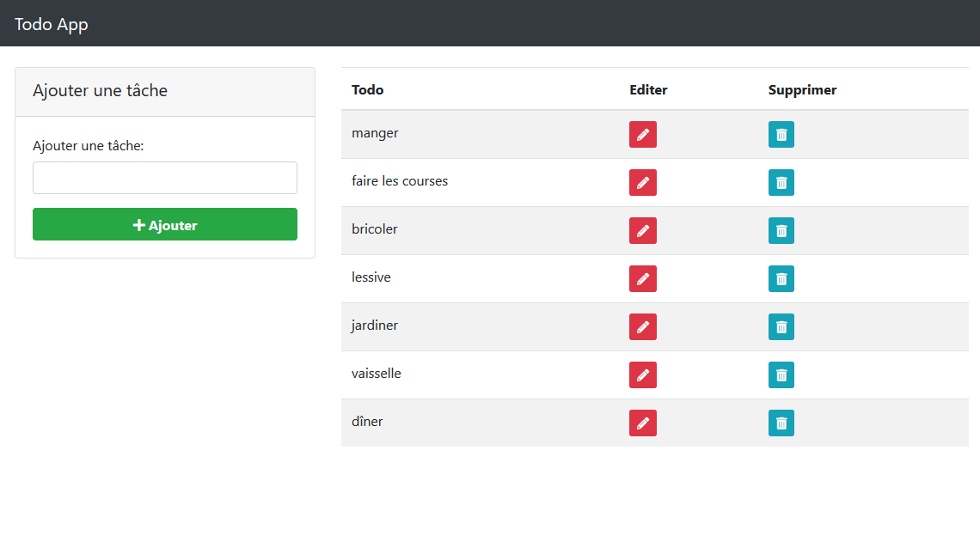Viewport: 980px width, 560px height.
Task: Click the Todo column header
Action: point(368,90)
